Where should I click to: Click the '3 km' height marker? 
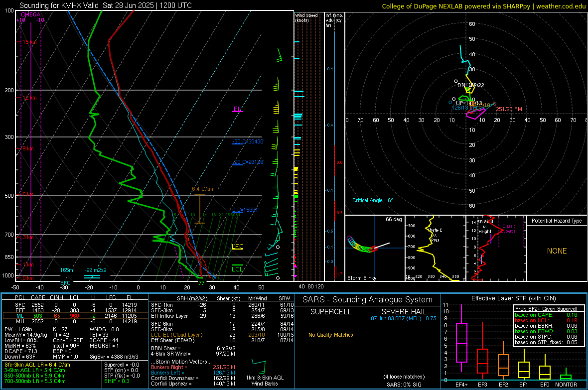tap(28, 237)
